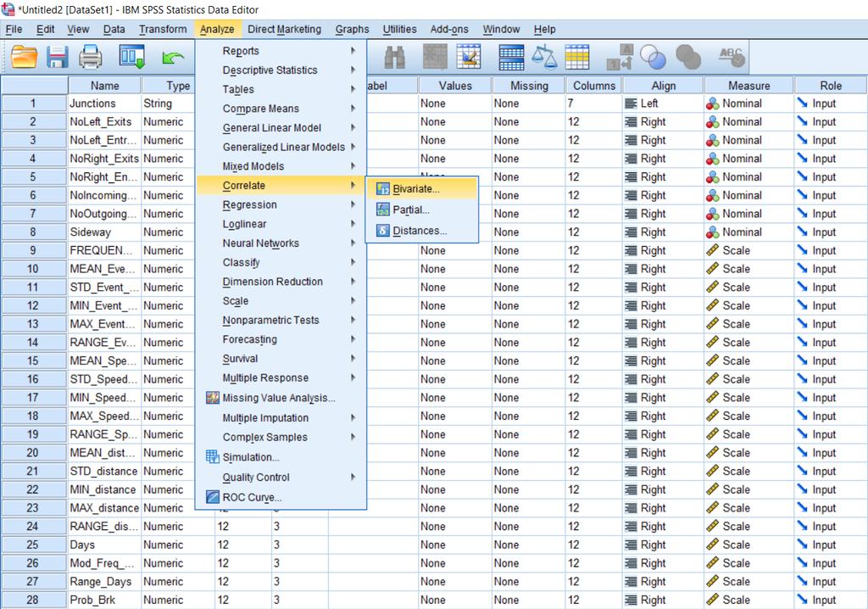Select row header number 9
Image resolution: width=868 pixels, height=609 pixels.
click(33, 250)
